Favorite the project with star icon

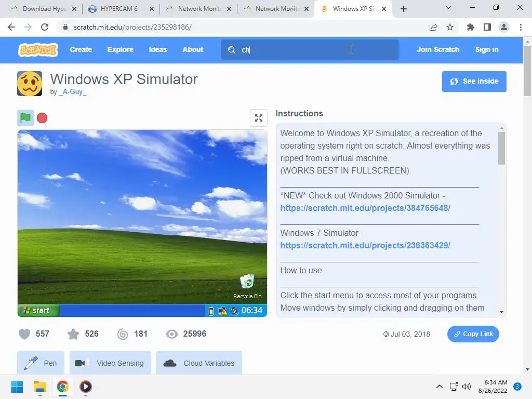(73, 334)
